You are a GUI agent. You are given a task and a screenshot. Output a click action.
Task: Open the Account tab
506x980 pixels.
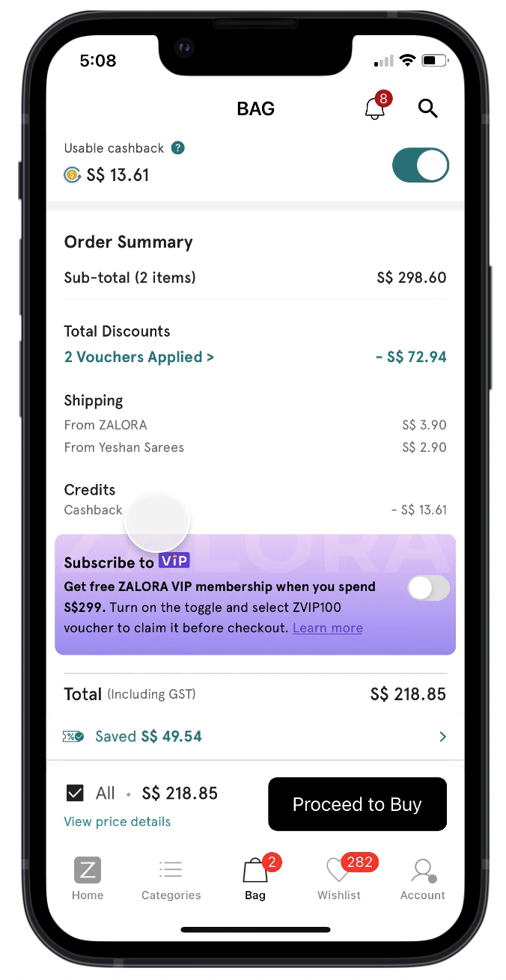click(x=423, y=879)
